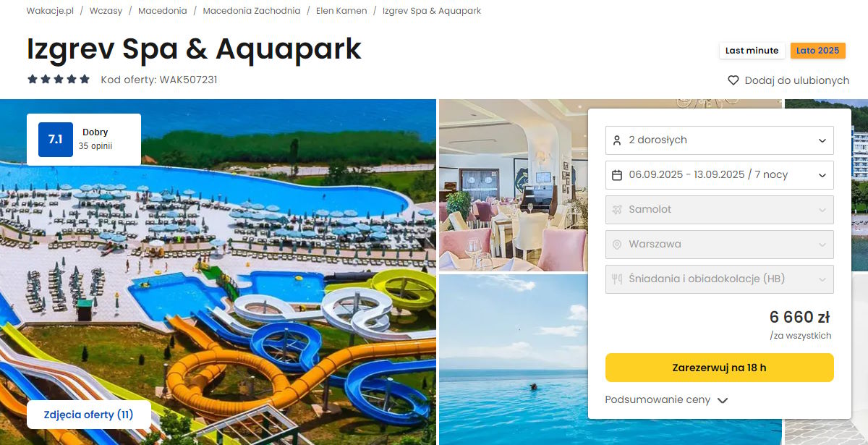
Task: Select the Last minute tag
Action: 752,51
